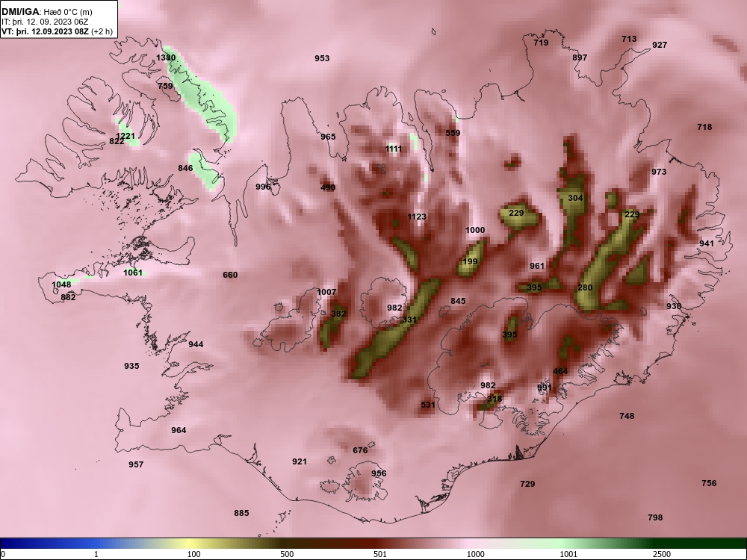The height and width of the screenshot is (560, 747).
Task: Click the legend label '100'
Action: point(193,554)
